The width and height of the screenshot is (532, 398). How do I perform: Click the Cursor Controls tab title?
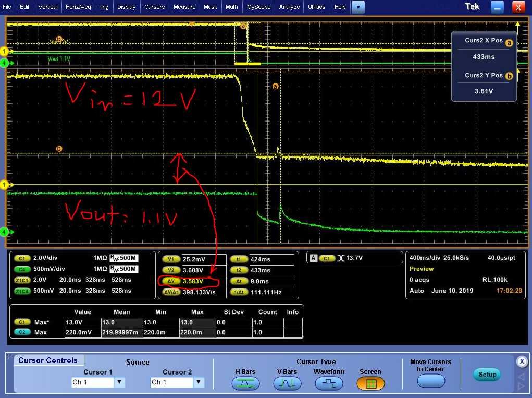[48, 360]
